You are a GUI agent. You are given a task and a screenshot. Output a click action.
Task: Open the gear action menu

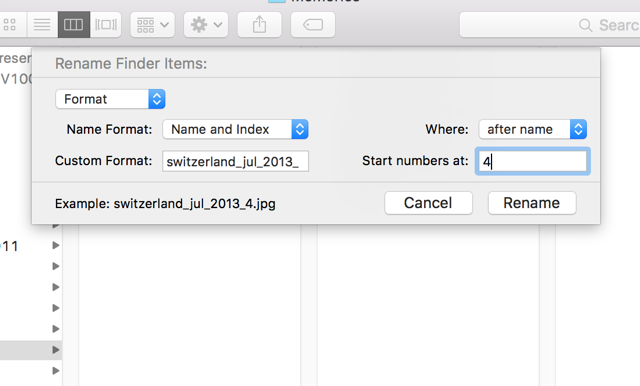206,25
